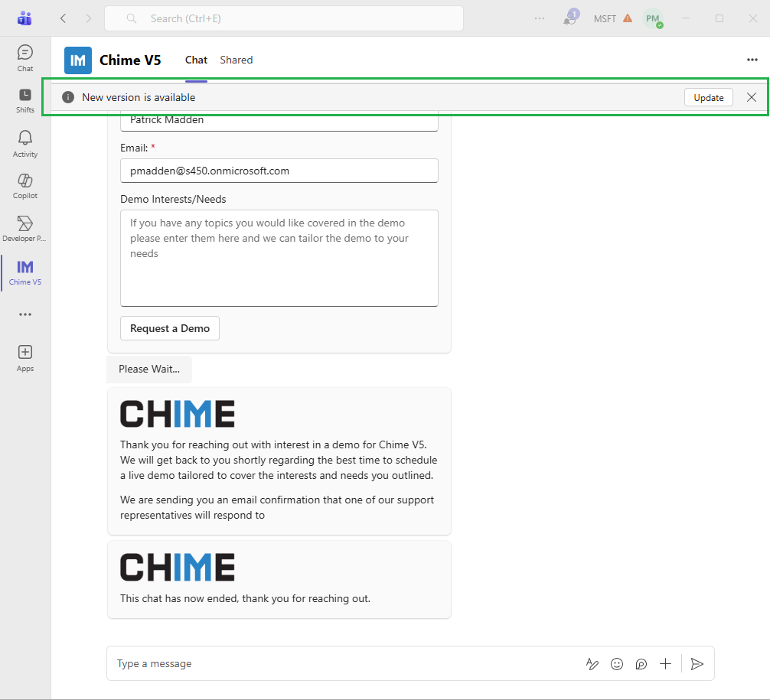Click the CHIME logo in the chat ended card
Image resolution: width=770 pixels, height=700 pixels.
(178, 567)
